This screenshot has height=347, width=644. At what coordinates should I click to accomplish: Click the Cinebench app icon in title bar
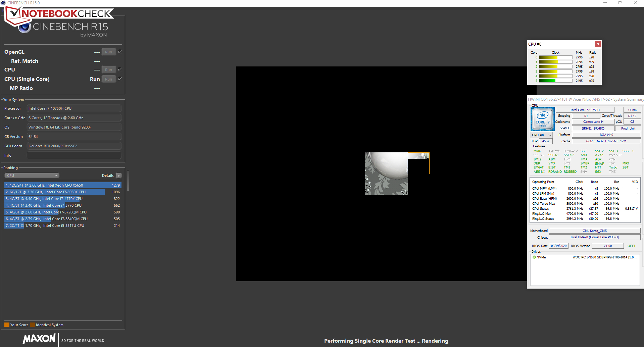pyautogui.click(x=3, y=3)
